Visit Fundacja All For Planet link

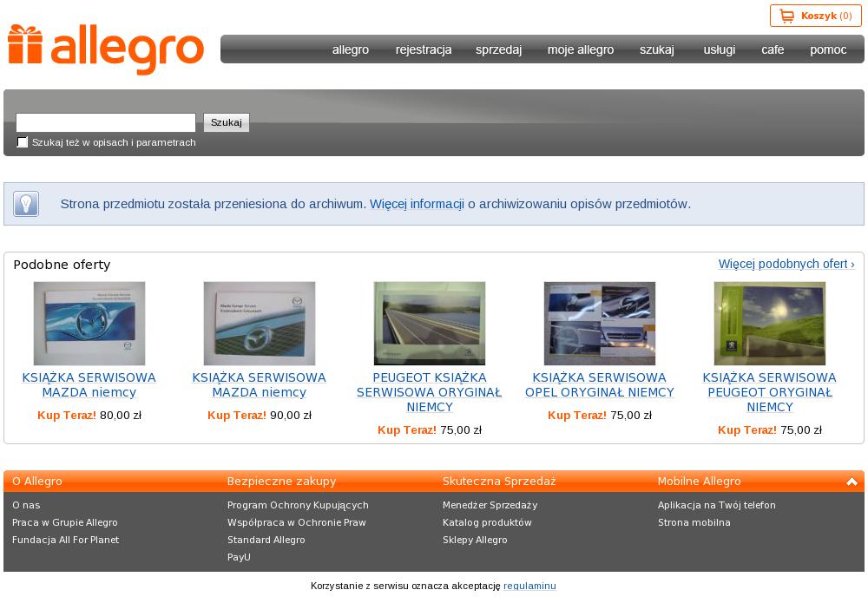pyautogui.click(x=65, y=540)
